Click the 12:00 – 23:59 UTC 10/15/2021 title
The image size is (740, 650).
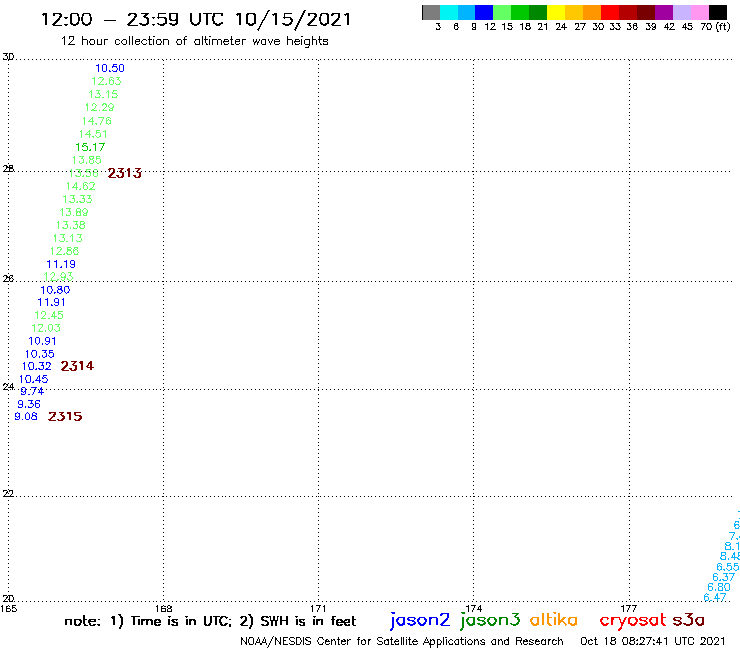coord(196,19)
